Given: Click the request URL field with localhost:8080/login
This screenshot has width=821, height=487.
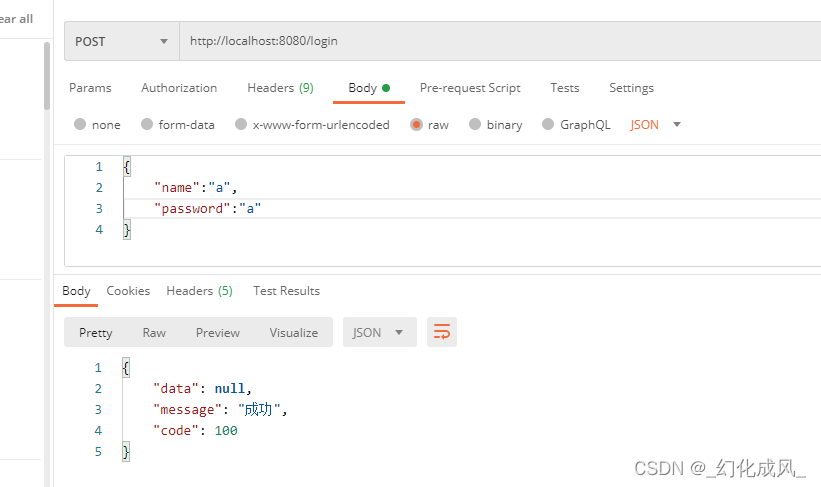Looking at the screenshot, I should tap(500, 41).
